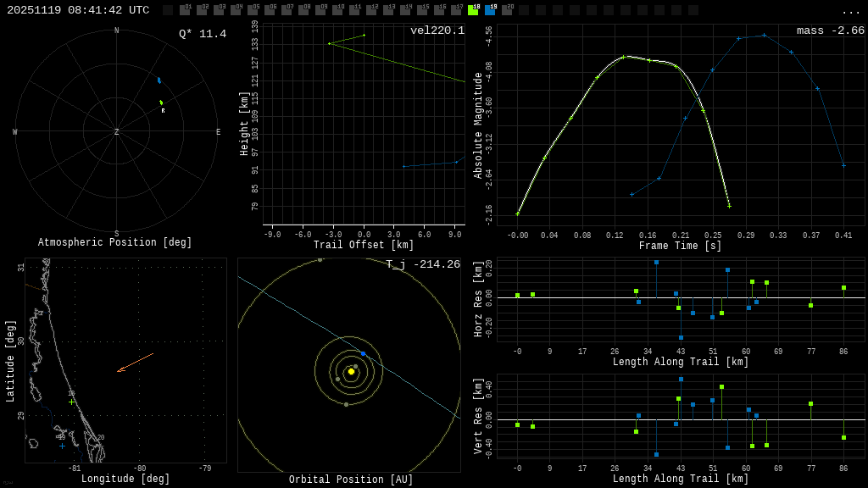
Task: Open the three-dots menu at top right
Action: [850, 12]
